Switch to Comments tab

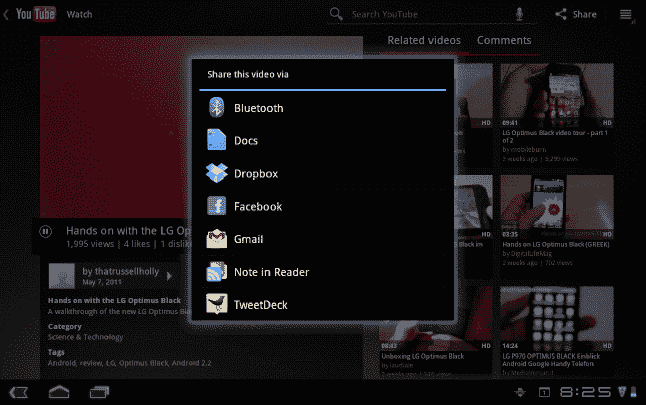pos(504,40)
